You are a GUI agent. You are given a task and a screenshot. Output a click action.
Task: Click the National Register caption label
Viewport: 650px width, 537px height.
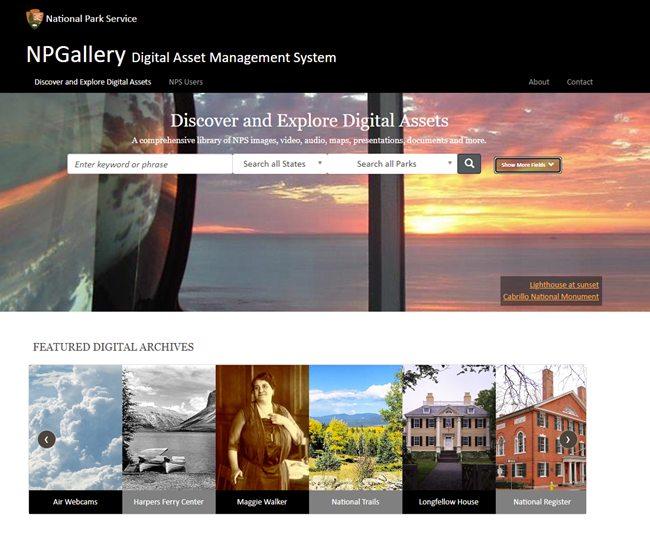[x=541, y=502]
